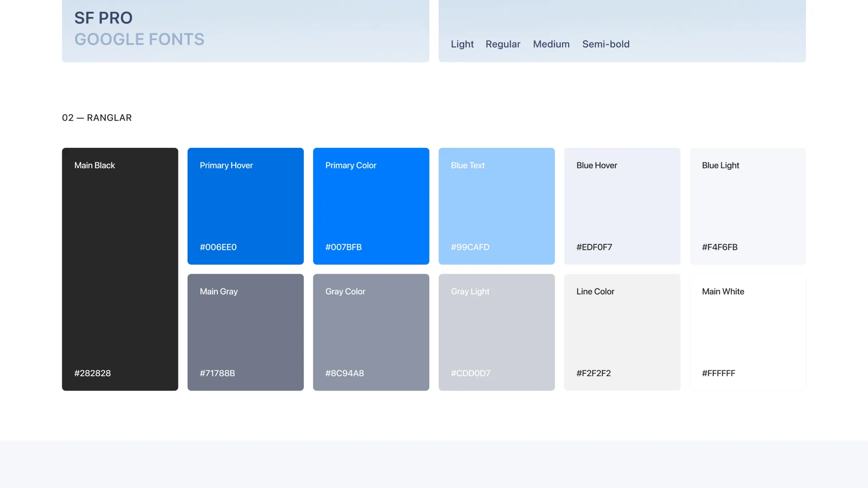The width and height of the screenshot is (868, 488).
Task: Click the 02 — RANGLAR section title
Action: click(97, 118)
